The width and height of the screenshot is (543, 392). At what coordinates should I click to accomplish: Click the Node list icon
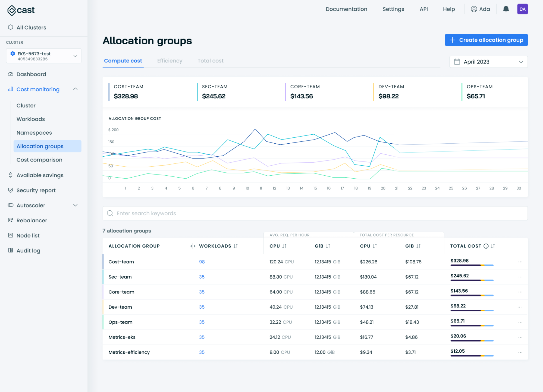pyautogui.click(x=10, y=235)
